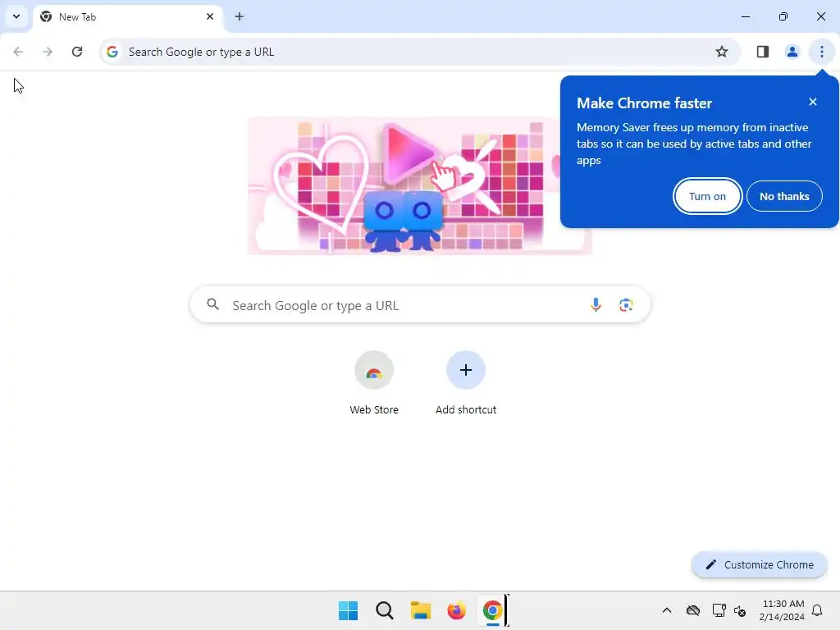Screen dimensions: 840x630
Task: Click the cloud sync tray icon
Action: [692, 610]
